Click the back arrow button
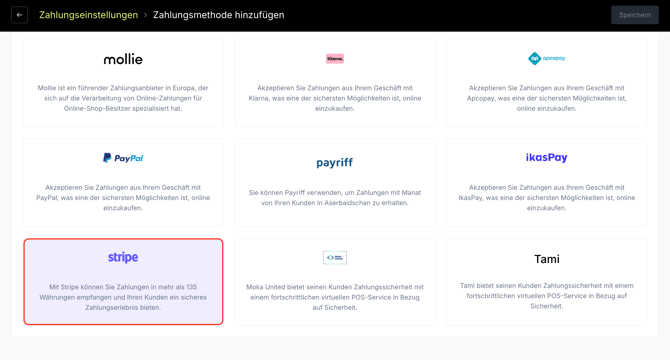Screen dimensions: 670x360 pyautogui.click(x=19, y=15)
